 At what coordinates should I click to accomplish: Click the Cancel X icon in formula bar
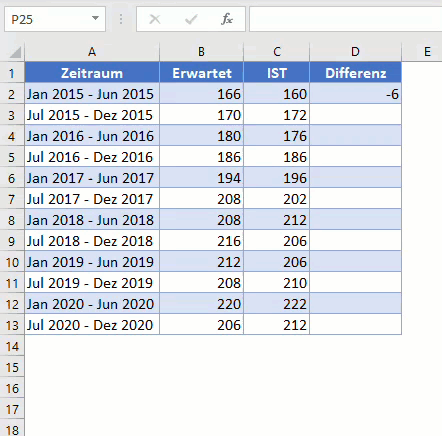tap(155, 19)
